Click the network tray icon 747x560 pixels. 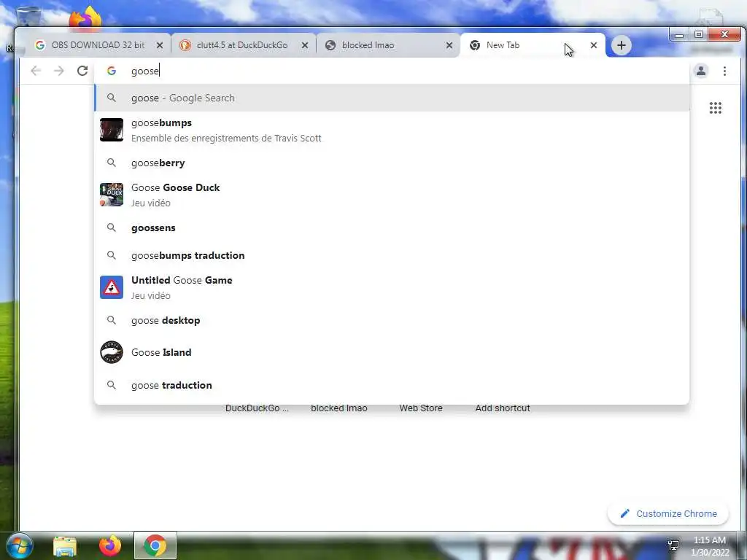point(673,545)
